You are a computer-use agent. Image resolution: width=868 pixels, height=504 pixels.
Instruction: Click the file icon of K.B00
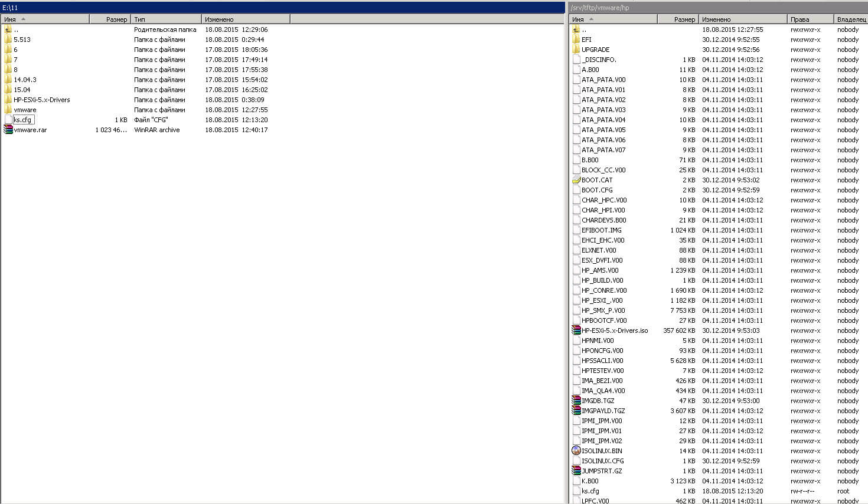[x=576, y=481]
